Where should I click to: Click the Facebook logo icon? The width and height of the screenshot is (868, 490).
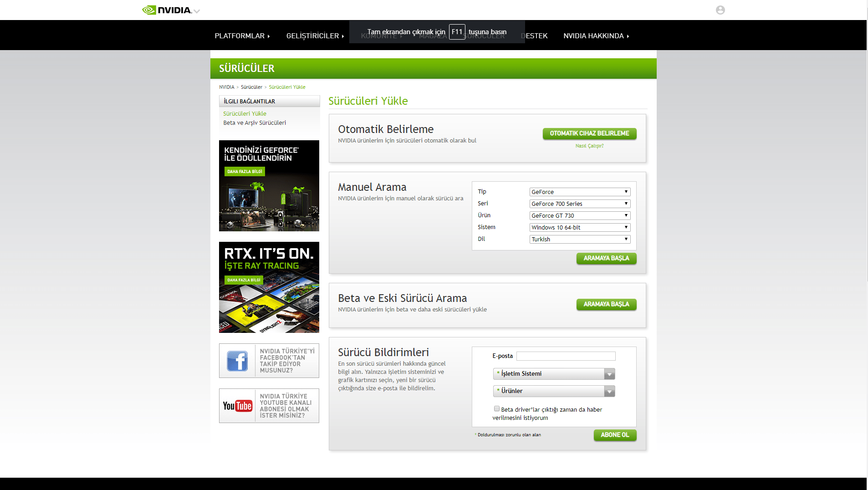[237, 361]
